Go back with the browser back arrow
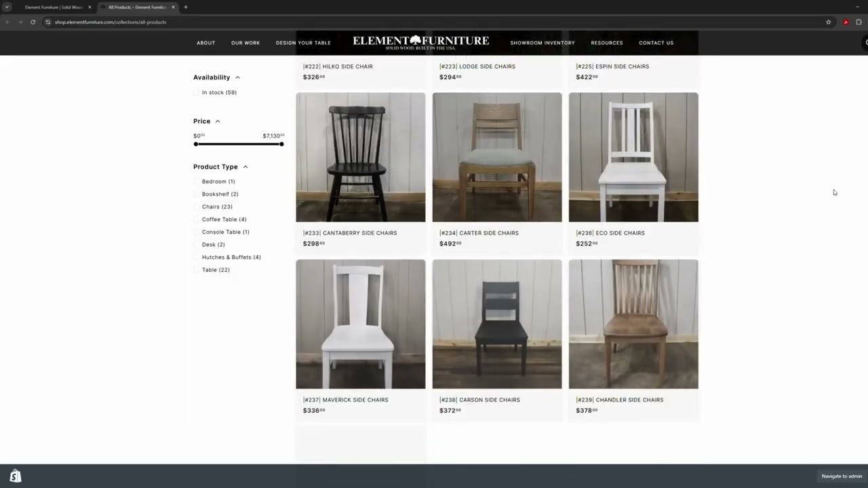868x488 pixels. pos(7,22)
